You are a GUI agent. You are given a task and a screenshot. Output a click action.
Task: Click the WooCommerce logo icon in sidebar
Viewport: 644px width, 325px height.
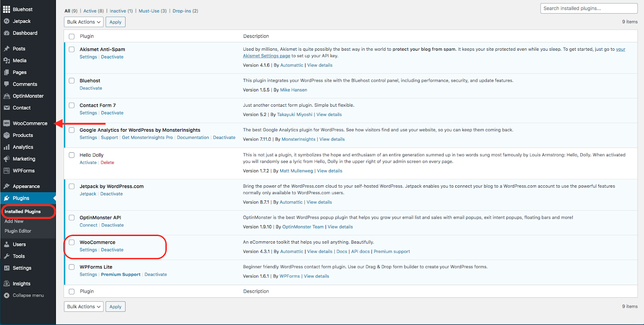(6, 124)
